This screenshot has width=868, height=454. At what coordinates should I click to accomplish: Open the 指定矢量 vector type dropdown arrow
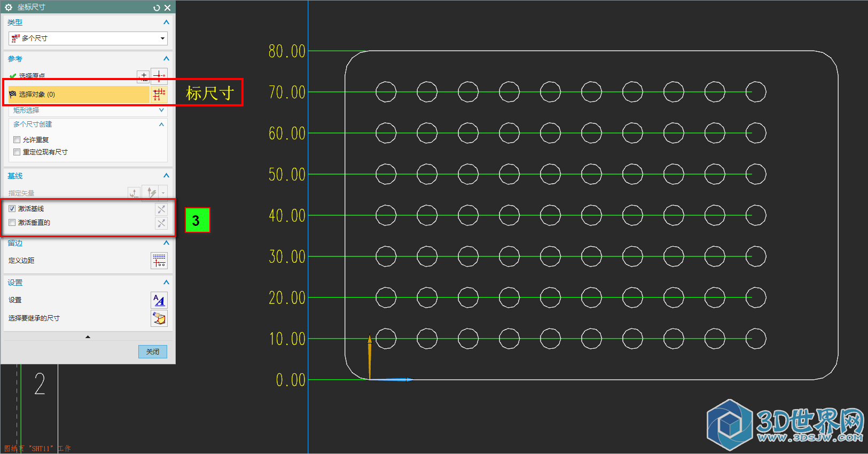click(x=163, y=193)
